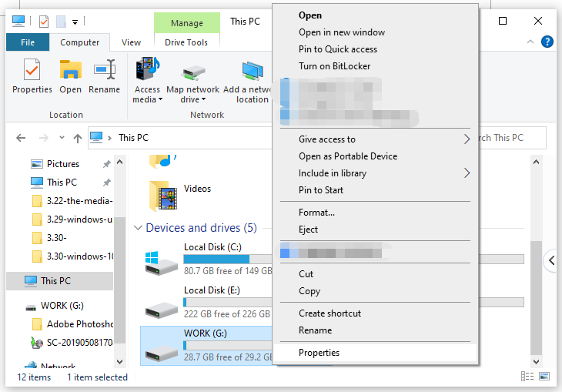The image size is (562, 392).
Task: Expand the Include in library submenu
Action: (467, 173)
